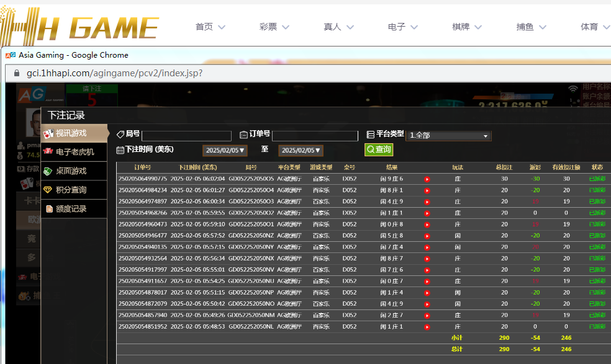611x364 pixels.
Task: Open the 电子 navigation menu
Action: (403, 27)
